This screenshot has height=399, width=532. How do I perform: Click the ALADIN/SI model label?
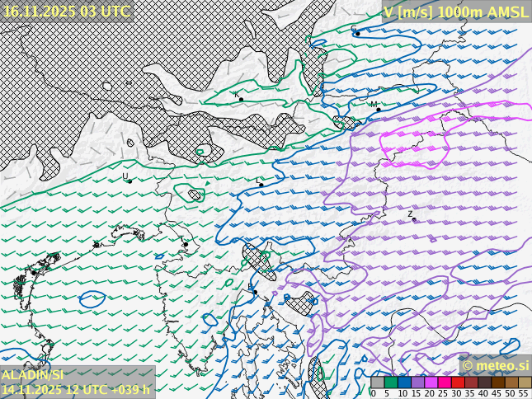[x=33, y=375]
